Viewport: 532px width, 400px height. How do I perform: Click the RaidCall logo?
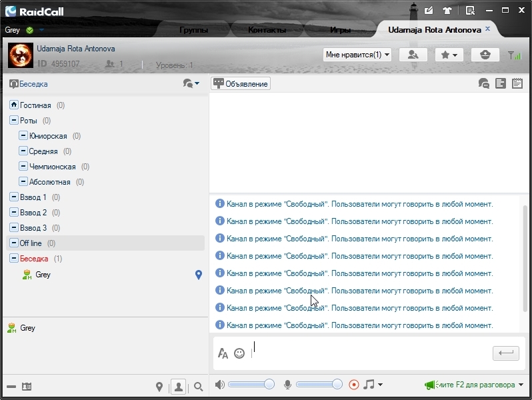[34, 11]
